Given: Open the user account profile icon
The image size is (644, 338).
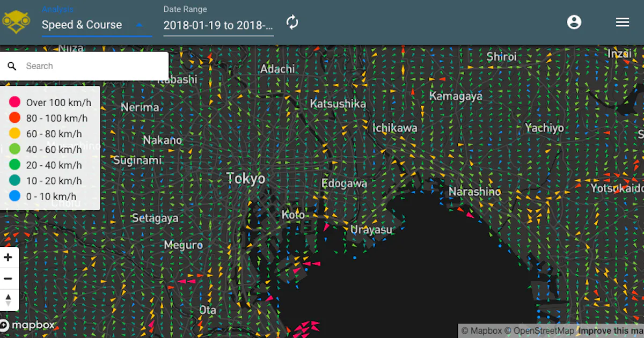Looking at the screenshot, I should coord(574,22).
